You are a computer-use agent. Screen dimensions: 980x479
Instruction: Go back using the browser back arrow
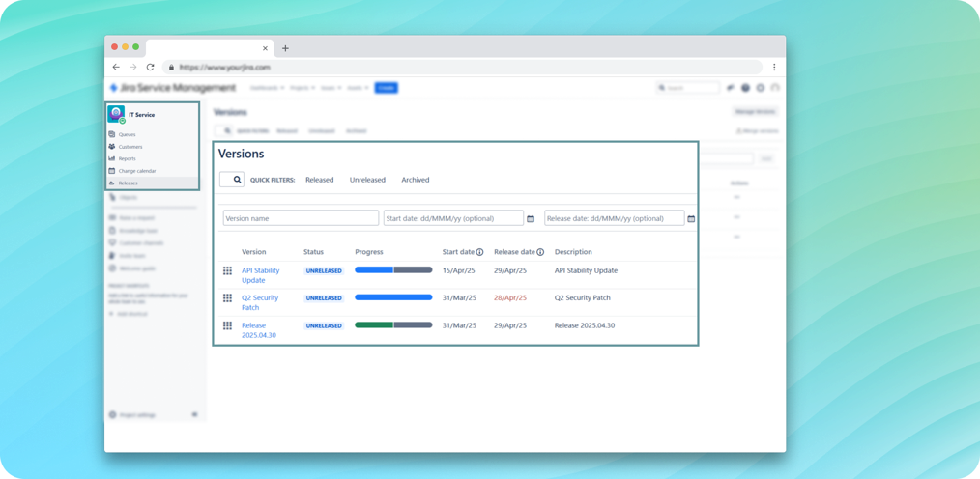[x=116, y=67]
